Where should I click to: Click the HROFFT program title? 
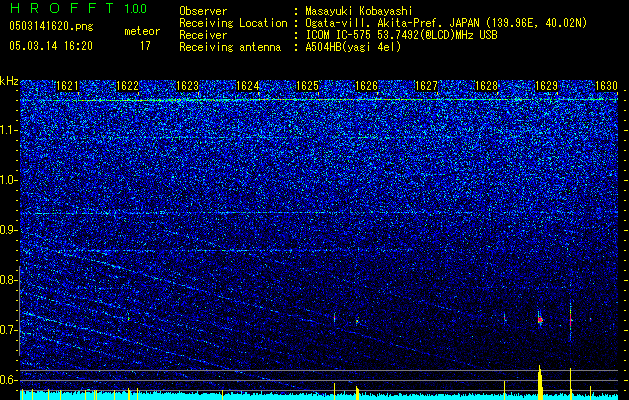[62, 8]
